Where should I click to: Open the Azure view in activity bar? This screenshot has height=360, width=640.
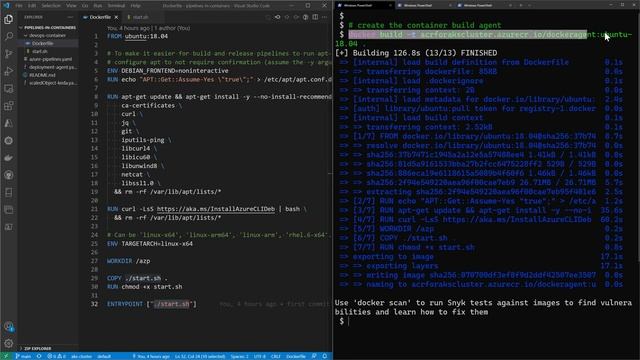(x=9, y=123)
